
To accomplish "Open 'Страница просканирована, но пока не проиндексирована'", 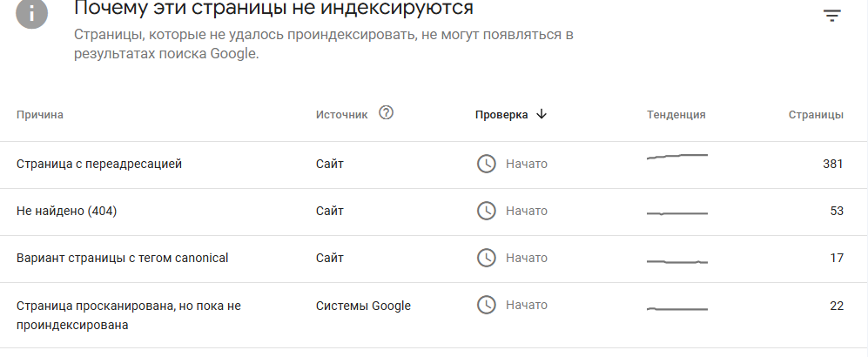I will (x=434, y=315).
